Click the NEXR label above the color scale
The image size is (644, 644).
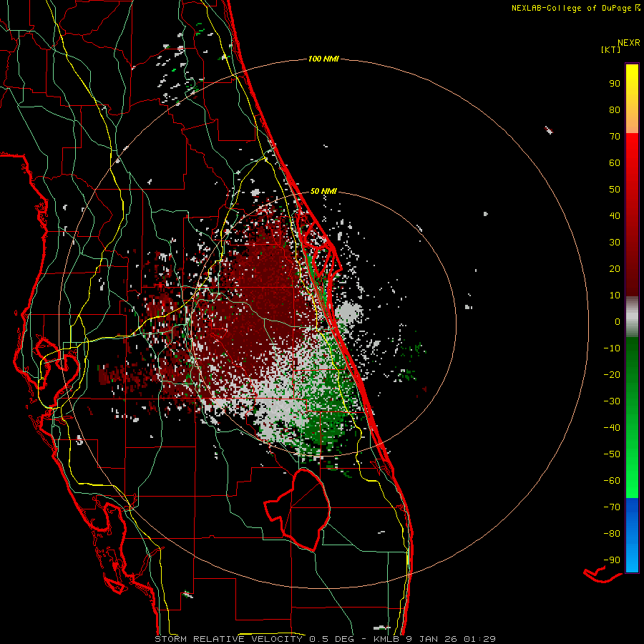[x=629, y=43]
